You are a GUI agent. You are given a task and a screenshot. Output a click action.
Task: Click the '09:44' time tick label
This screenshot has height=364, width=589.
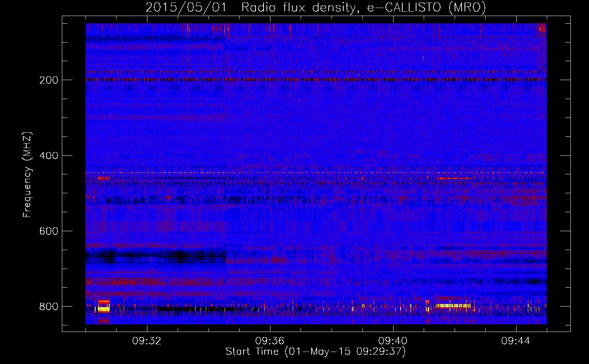point(516,341)
